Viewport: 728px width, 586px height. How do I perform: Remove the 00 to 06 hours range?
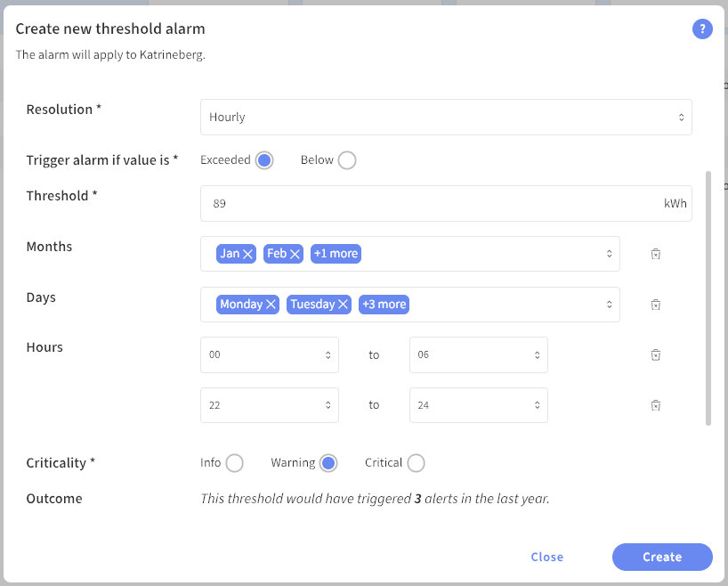pyautogui.click(x=656, y=355)
